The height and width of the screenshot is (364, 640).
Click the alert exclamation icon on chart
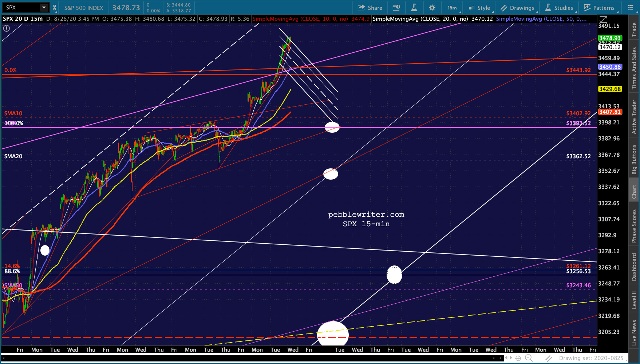pyautogui.click(x=7, y=28)
